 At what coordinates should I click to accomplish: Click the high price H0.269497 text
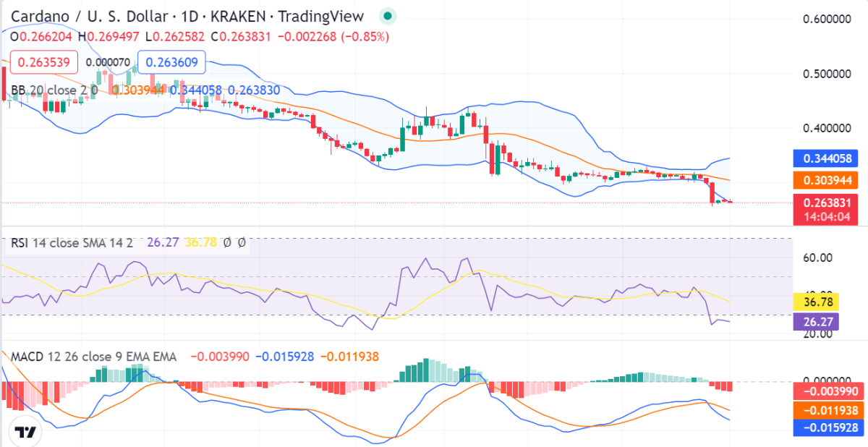click(110, 37)
